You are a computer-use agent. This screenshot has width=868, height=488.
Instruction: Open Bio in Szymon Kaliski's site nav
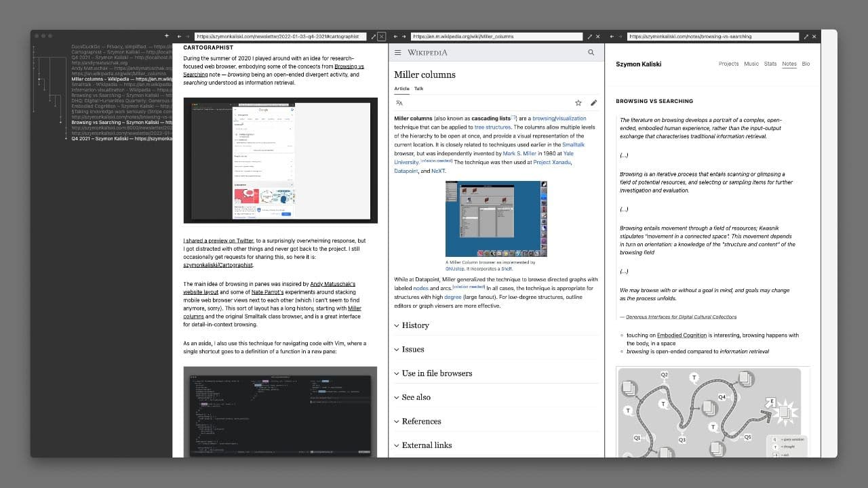806,64
